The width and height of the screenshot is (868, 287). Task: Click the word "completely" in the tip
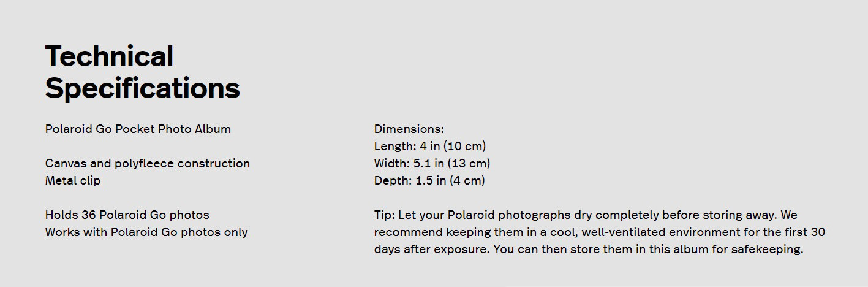point(627,215)
